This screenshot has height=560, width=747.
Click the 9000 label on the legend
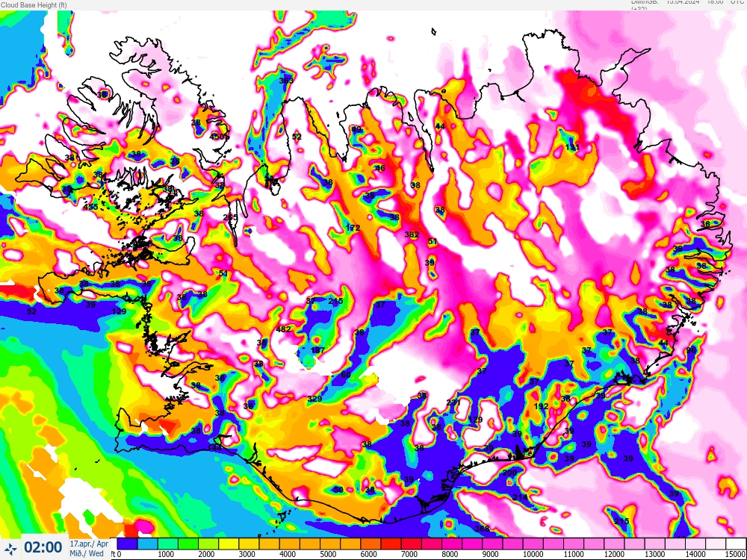pos(490,554)
